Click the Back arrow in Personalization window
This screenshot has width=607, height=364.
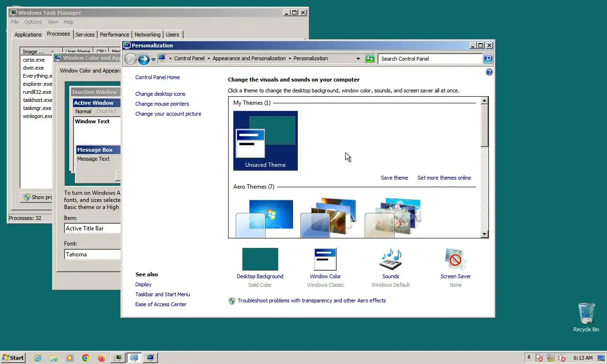click(x=130, y=59)
